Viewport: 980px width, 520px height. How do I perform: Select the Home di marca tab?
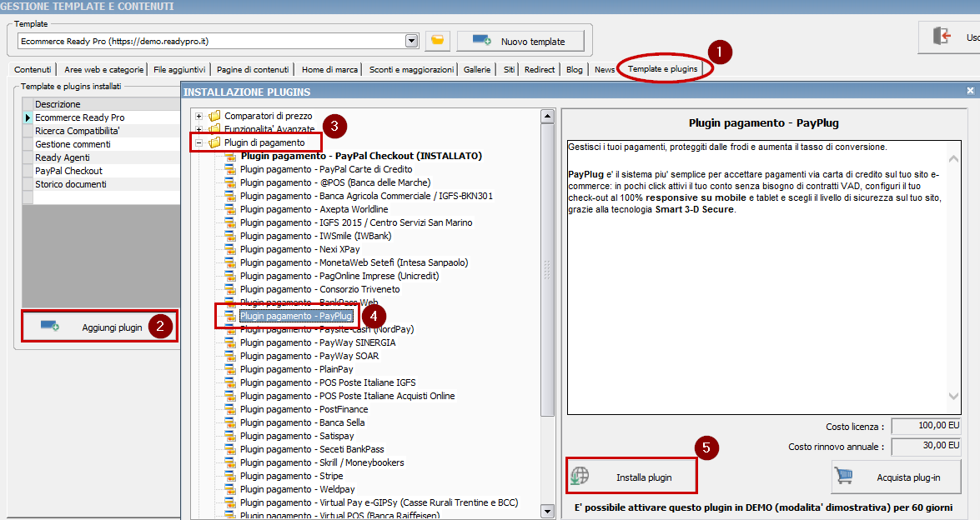(x=329, y=69)
